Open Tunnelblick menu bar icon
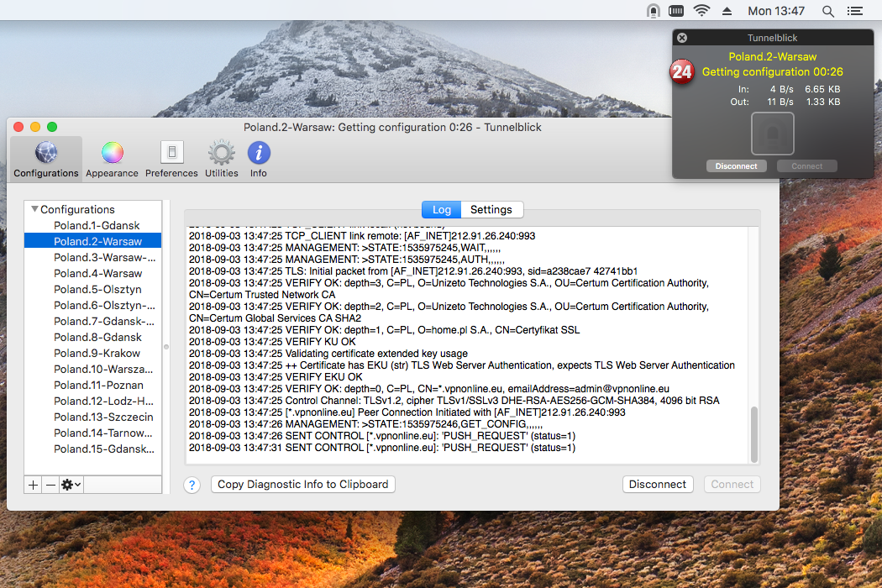 tap(653, 11)
